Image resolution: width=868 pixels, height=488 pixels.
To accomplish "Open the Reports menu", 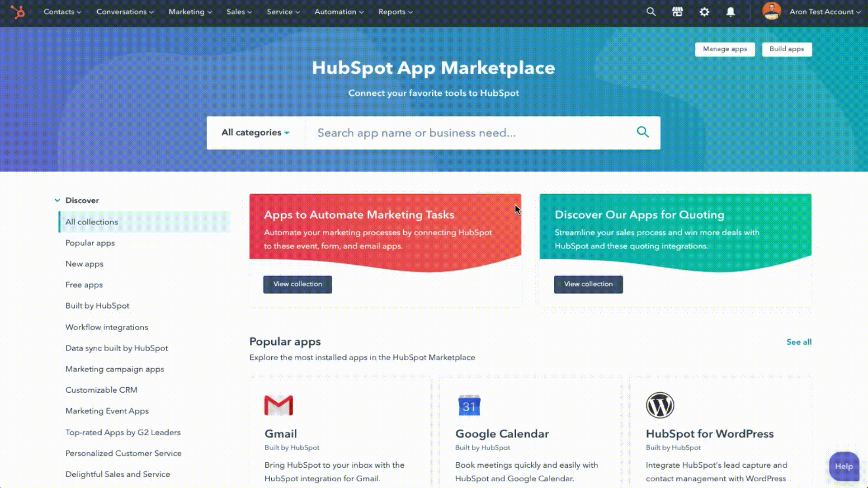I will coord(395,12).
